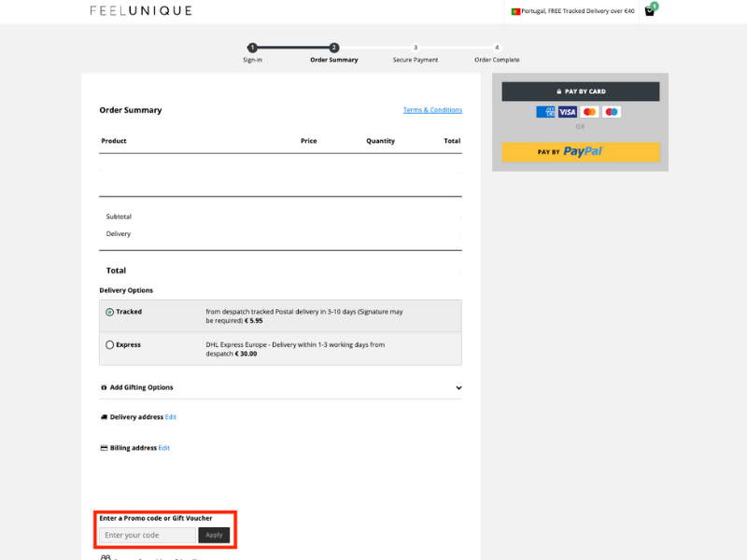The image size is (747, 560).
Task: Click the billing card icon
Action: (x=104, y=448)
